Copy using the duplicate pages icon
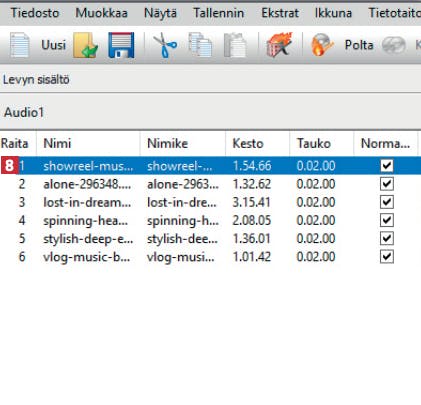The height and width of the screenshot is (405, 421). pyautogui.click(x=200, y=45)
